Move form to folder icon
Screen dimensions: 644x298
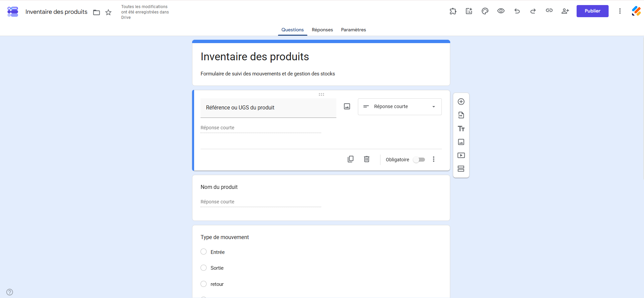click(x=96, y=12)
